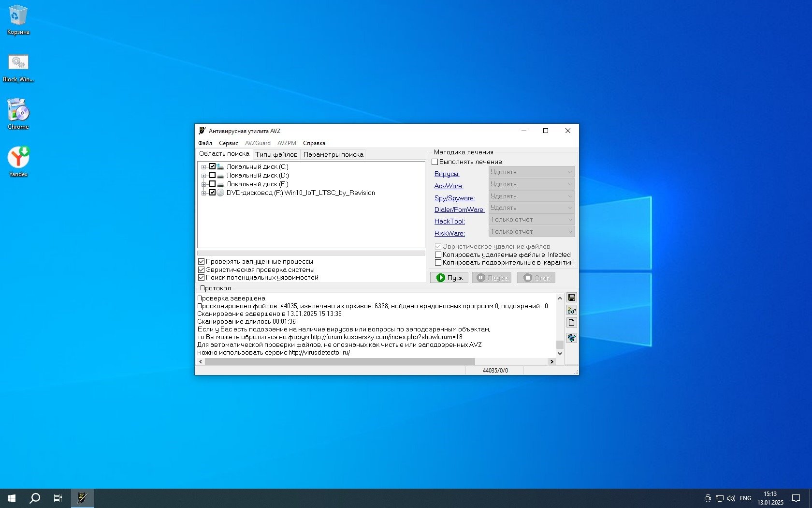Click the blank page icon beside the protocol

pyautogui.click(x=571, y=323)
